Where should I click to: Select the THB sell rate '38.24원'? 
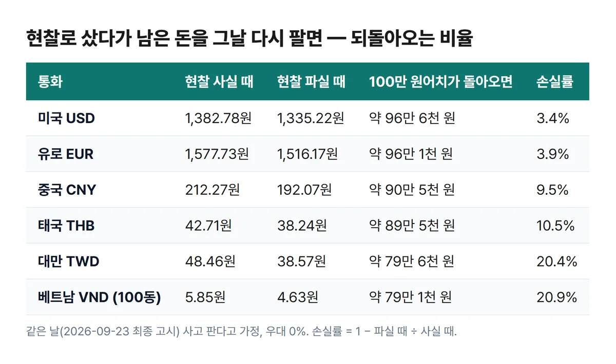301,226
